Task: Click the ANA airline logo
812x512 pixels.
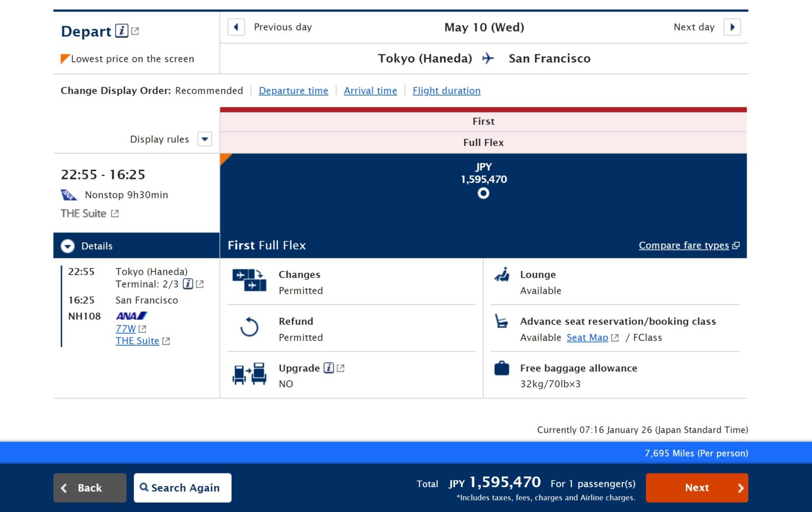Action: (131, 315)
